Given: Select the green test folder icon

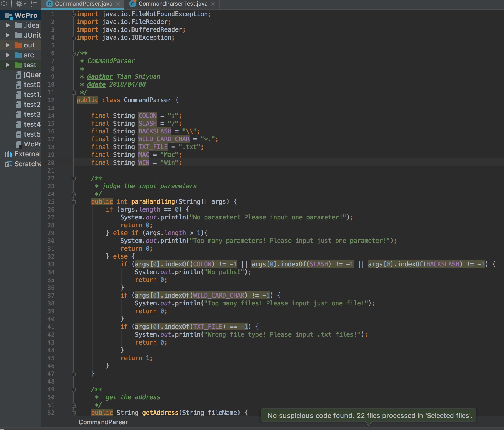Looking at the screenshot, I should [18, 65].
